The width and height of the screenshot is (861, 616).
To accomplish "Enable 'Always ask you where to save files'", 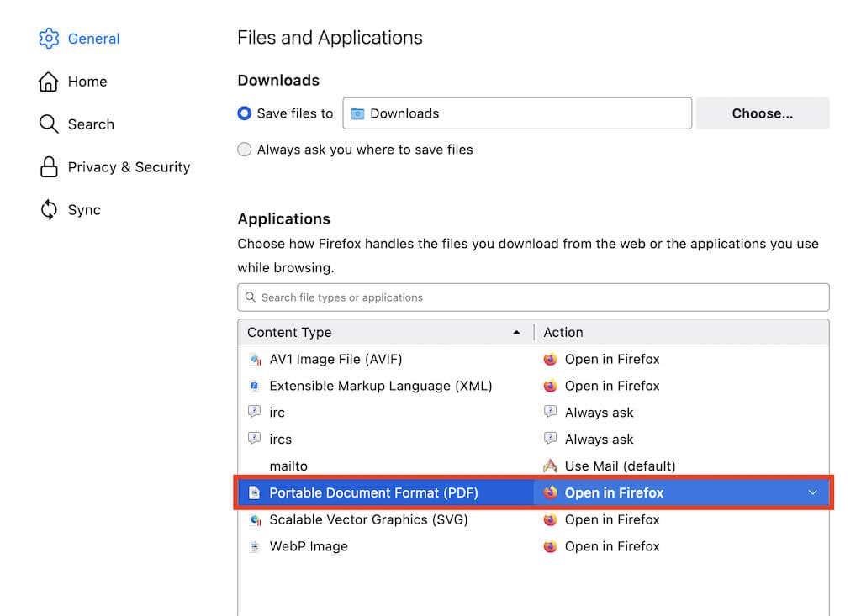I will (x=245, y=150).
